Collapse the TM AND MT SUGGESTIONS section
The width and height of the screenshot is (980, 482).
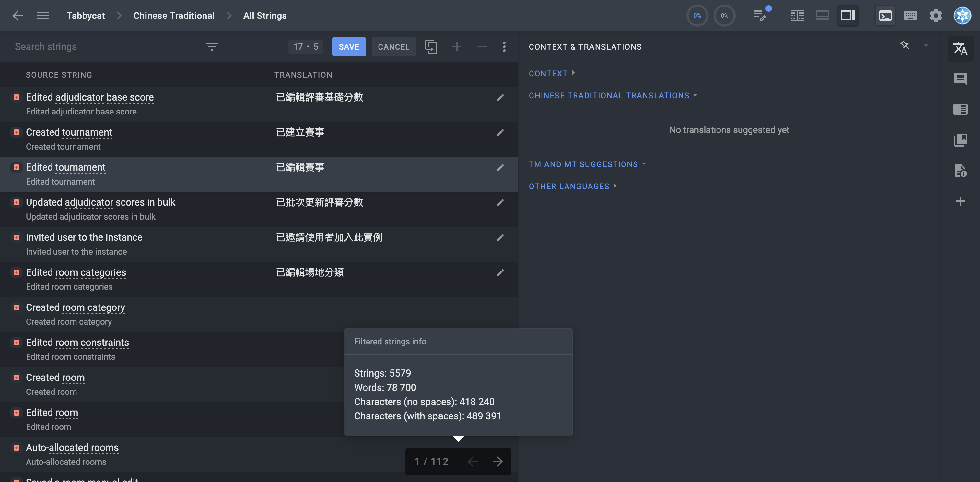[x=588, y=164]
